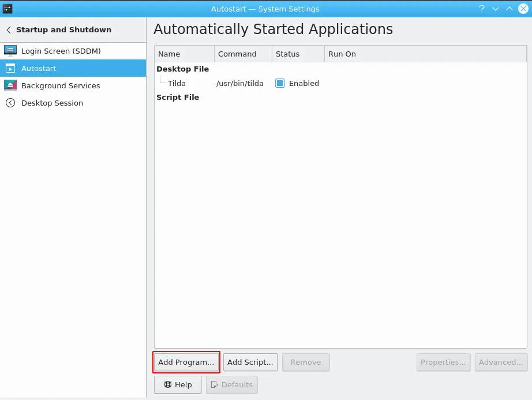Click the Run On column header

[425, 54]
